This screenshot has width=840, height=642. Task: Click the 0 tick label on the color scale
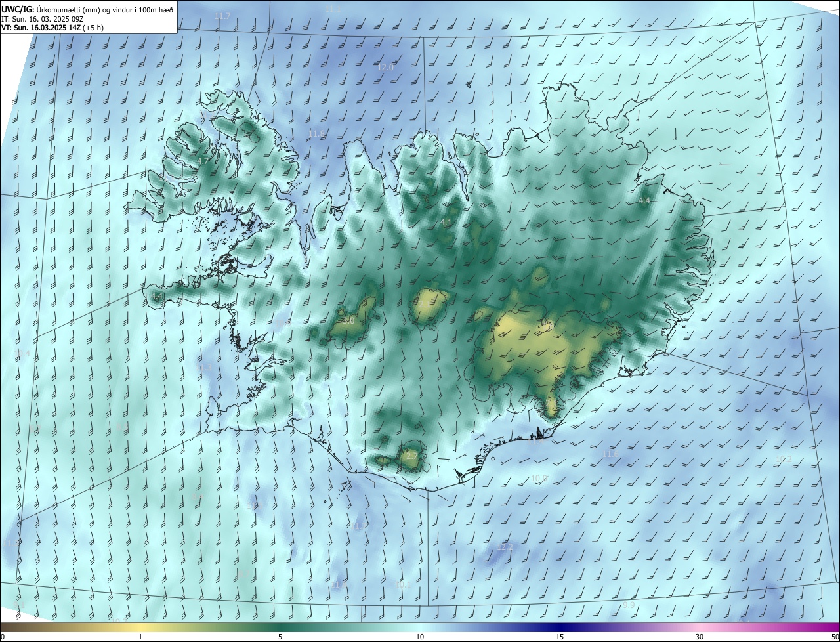pos(3,637)
